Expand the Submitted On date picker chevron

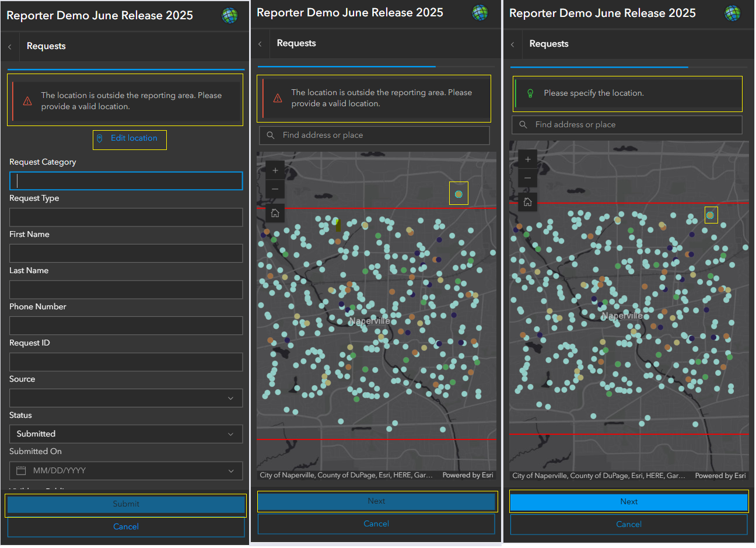coord(231,471)
